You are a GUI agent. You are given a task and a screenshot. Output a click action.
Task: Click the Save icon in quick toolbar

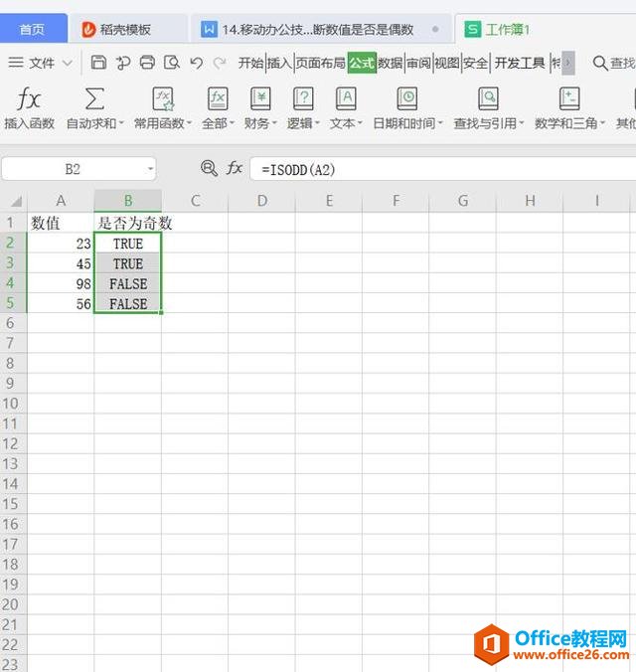tap(98, 63)
